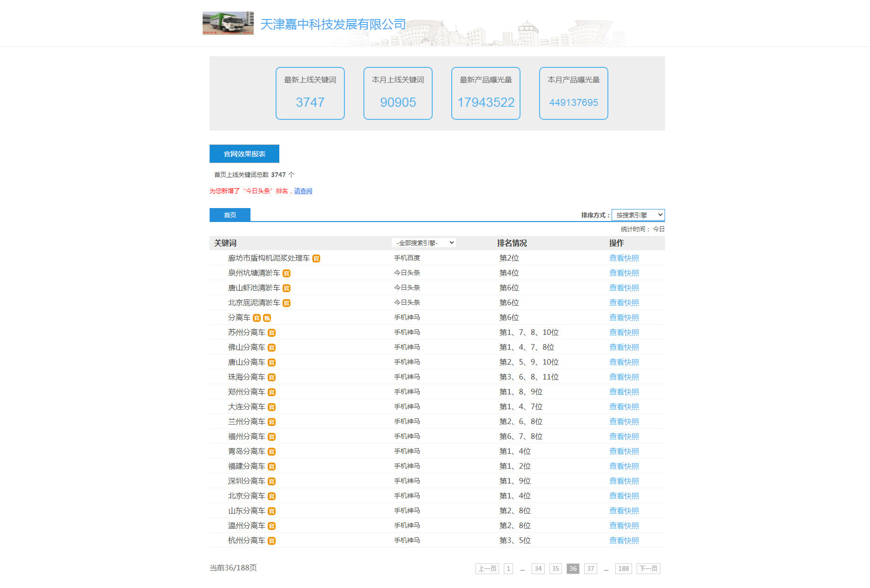The height and width of the screenshot is (588, 870).
Task: Jump to page 188
Action: pyautogui.click(x=623, y=568)
